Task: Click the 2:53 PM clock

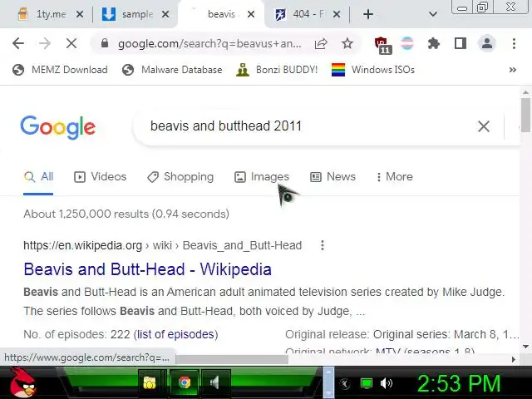Action: tap(459, 384)
